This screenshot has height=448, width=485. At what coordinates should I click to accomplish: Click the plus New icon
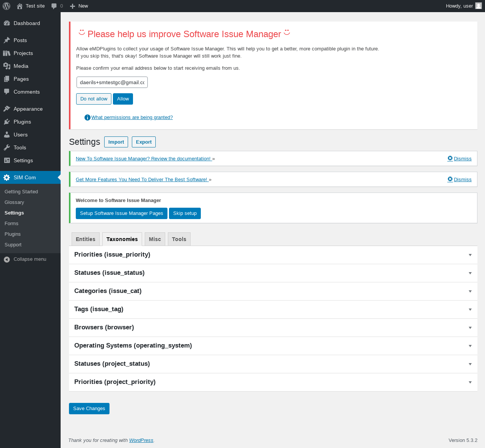[x=73, y=6]
